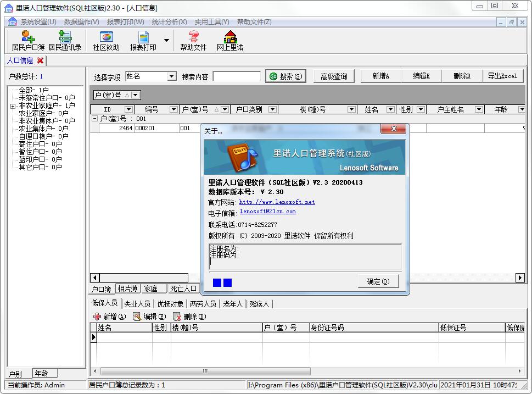532x394 pixels.
Task: Open the 楼(幢)号 column filter dropdown
Action: click(x=351, y=109)
